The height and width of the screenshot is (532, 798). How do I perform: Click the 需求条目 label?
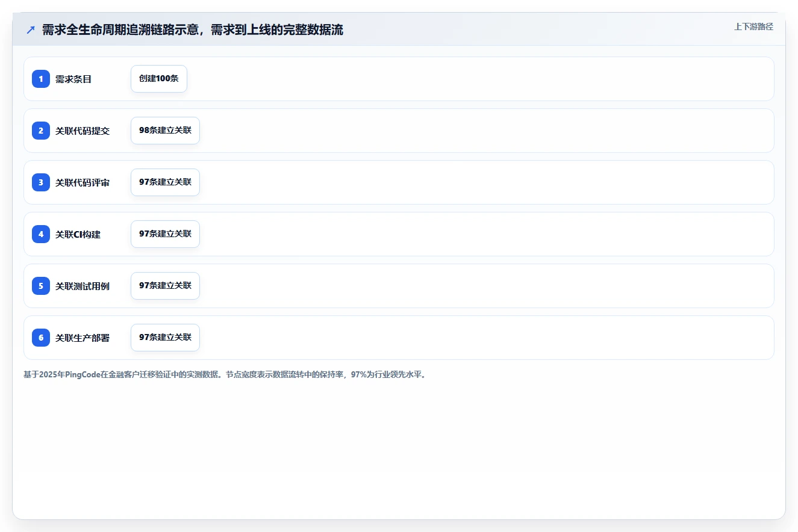73,79
